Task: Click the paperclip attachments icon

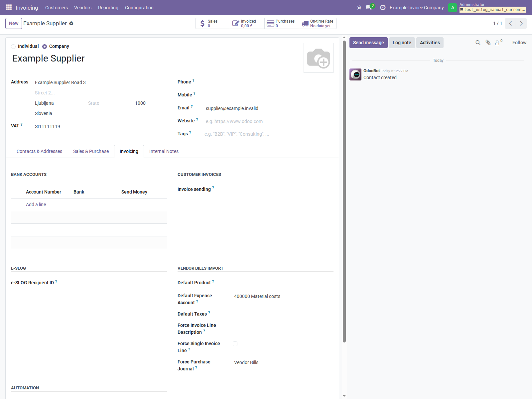Action: coord(488,43)
